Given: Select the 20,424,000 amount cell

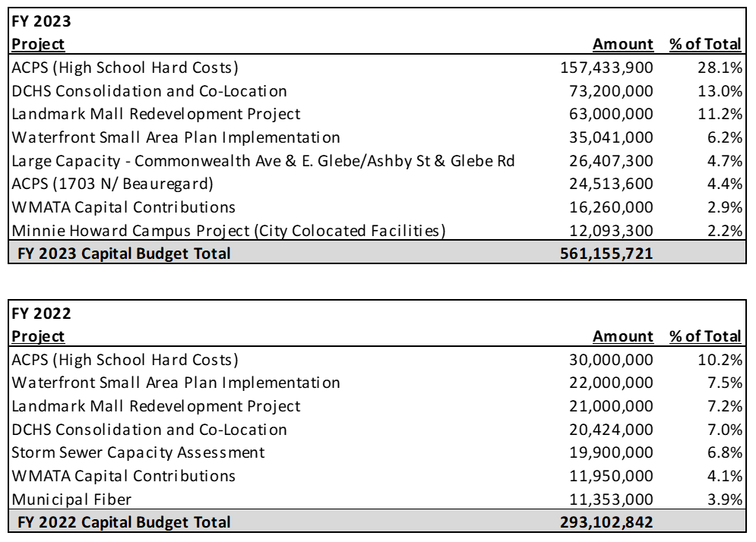Looking at the screenshot, I should (611, 430).
